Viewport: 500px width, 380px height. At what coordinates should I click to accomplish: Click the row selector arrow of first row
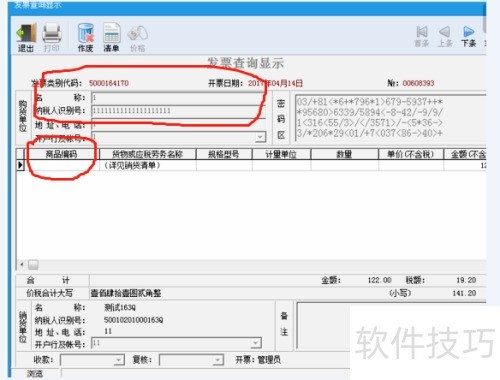point(21,165)
